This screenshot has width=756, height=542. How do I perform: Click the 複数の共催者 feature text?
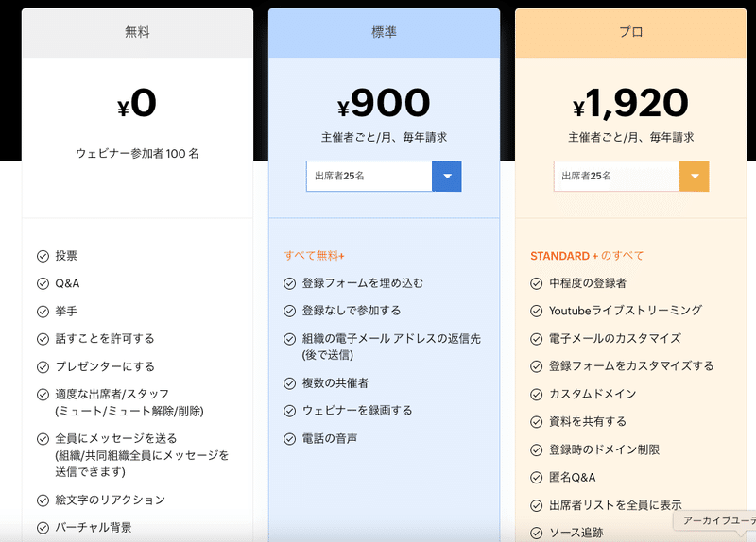pyautogui.click(x=335, y=383)
